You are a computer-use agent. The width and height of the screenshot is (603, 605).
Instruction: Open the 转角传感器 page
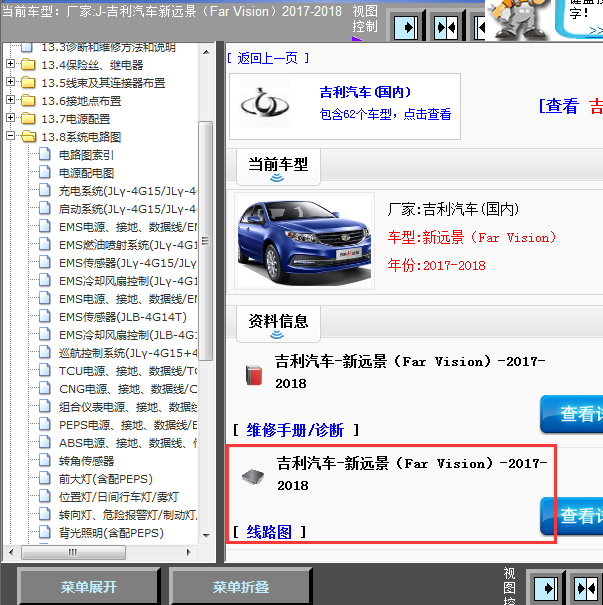click(86, 461)
